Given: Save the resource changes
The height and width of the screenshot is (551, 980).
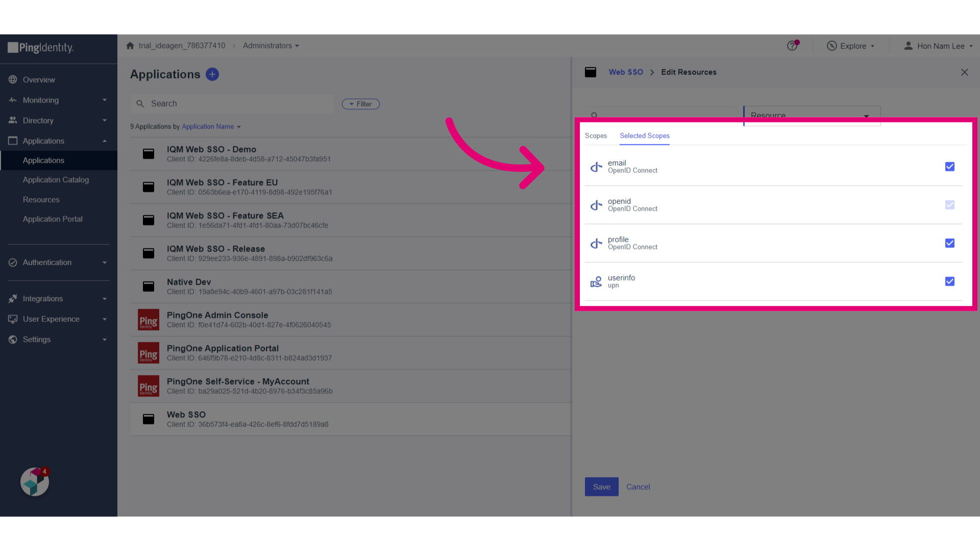Looking at the screenshot, I should pos(602,487).
